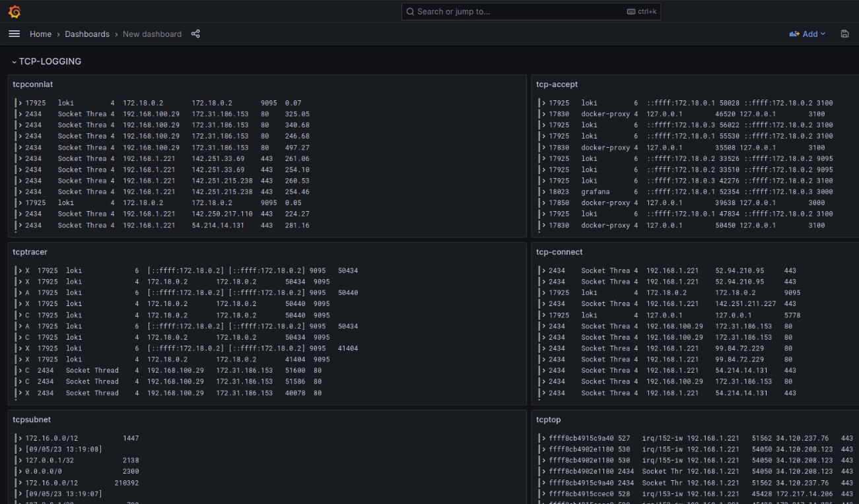This screenshot has height=504, width=859.
Task: Expand the first tcptop log entry
Action: (x=543, y=437)
